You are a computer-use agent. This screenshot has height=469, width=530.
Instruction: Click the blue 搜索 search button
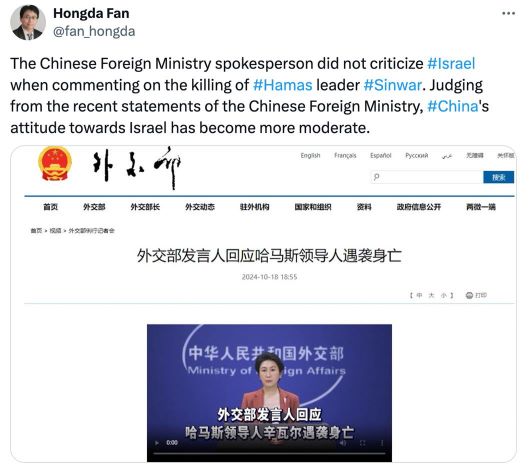[499, 177]
